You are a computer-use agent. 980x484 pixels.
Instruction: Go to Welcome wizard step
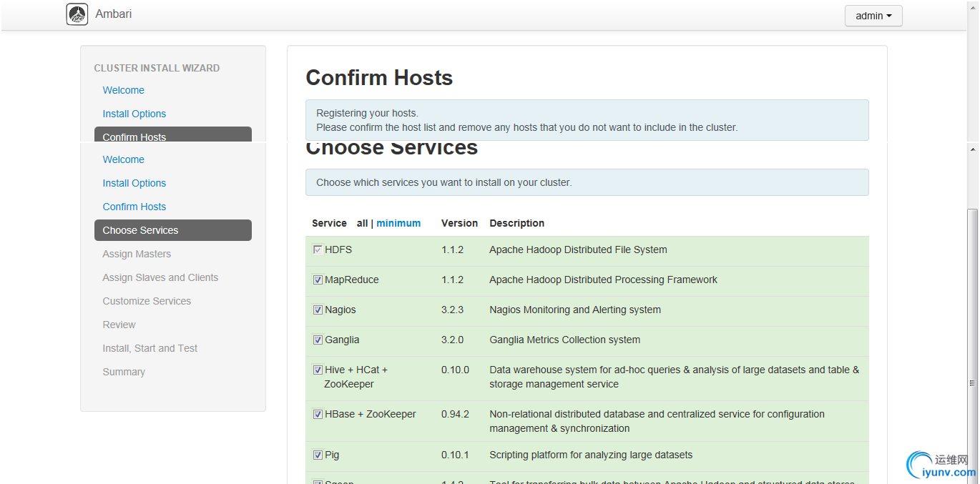coord(123,159)
